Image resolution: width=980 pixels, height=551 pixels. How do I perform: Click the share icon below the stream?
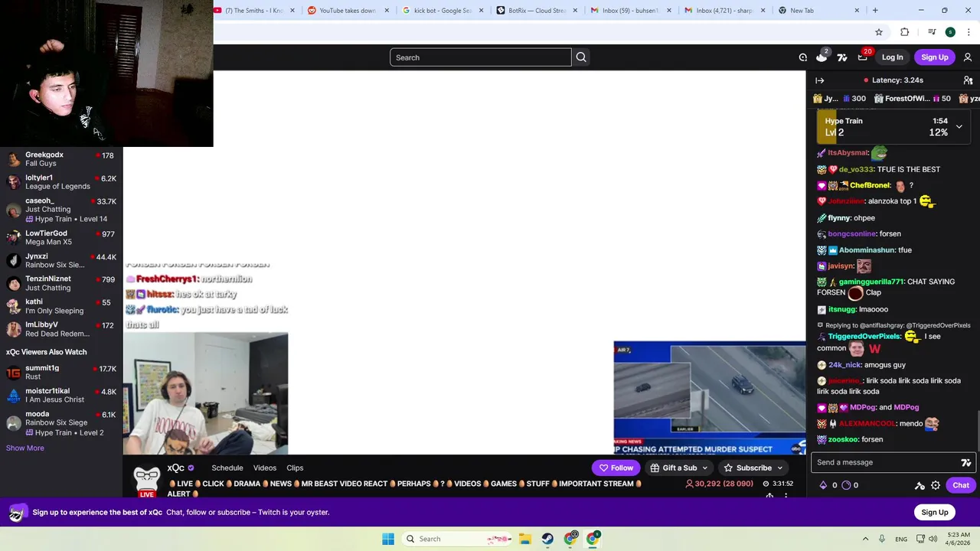[769, 496]
